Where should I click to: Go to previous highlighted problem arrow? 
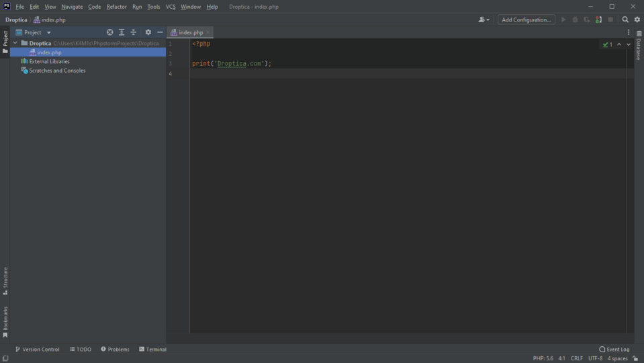pyautogui.click(x=619, y=44)
